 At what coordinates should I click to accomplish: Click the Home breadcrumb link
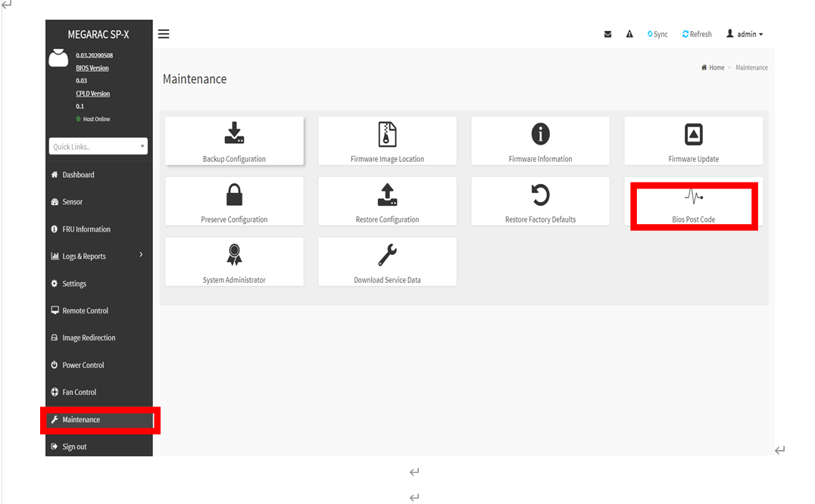pos(713,67)
